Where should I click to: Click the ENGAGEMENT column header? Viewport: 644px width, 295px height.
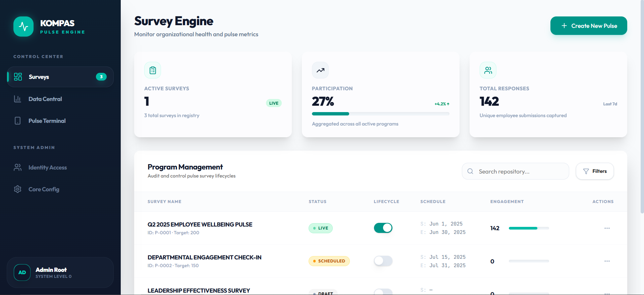pyautogui.click(x=507, y=202)
